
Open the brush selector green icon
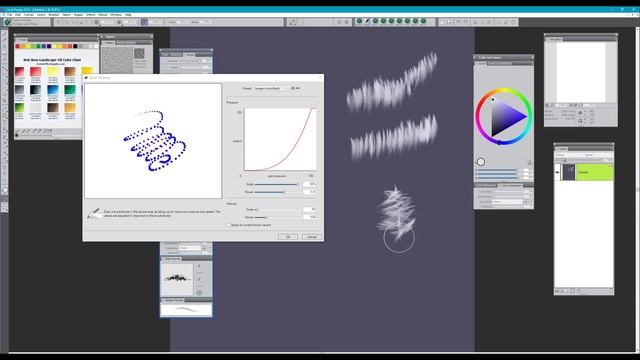(x=7, y=22)
